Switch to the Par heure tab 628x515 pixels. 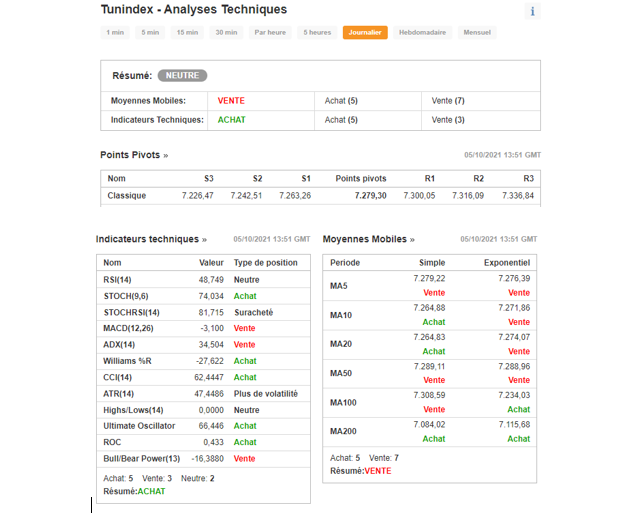[270, 32]
